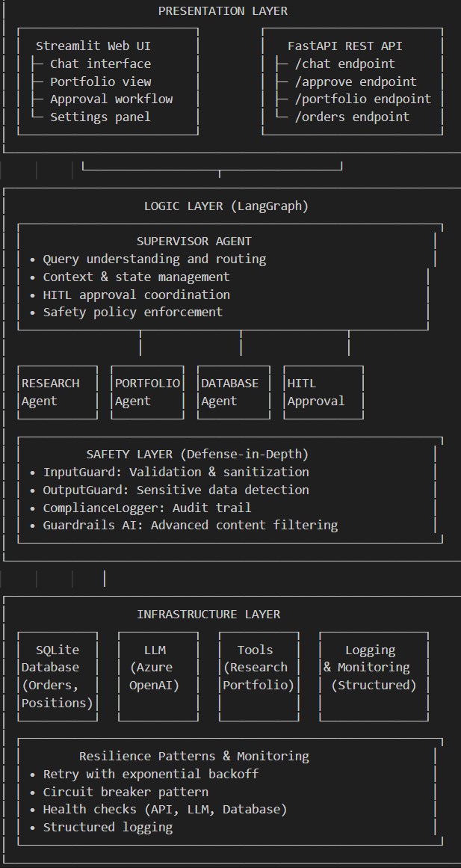Click the /orders endpoint entry
Image resolution: width=461 pixels, height=868 pixels.
(351, 117)
